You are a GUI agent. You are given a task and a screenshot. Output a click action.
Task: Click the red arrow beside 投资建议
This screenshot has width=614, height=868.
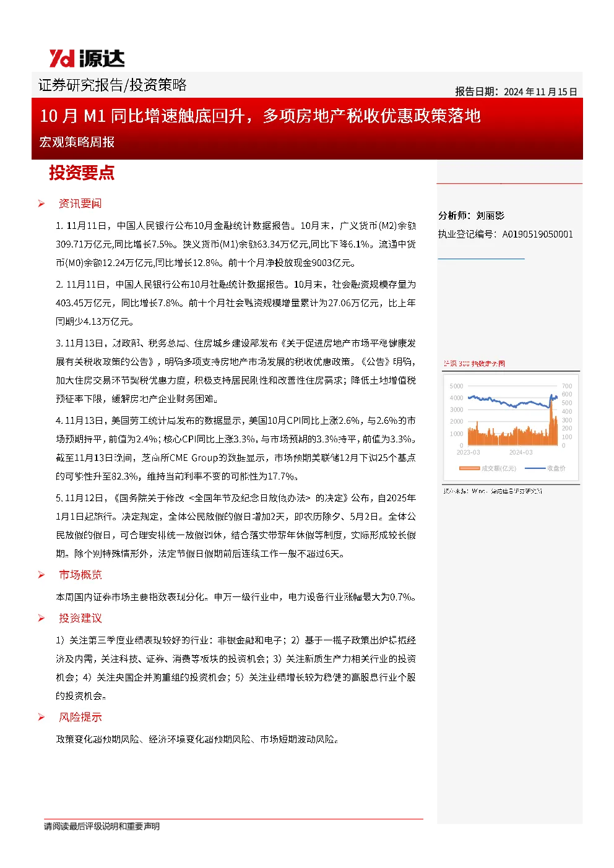(41, 618)
